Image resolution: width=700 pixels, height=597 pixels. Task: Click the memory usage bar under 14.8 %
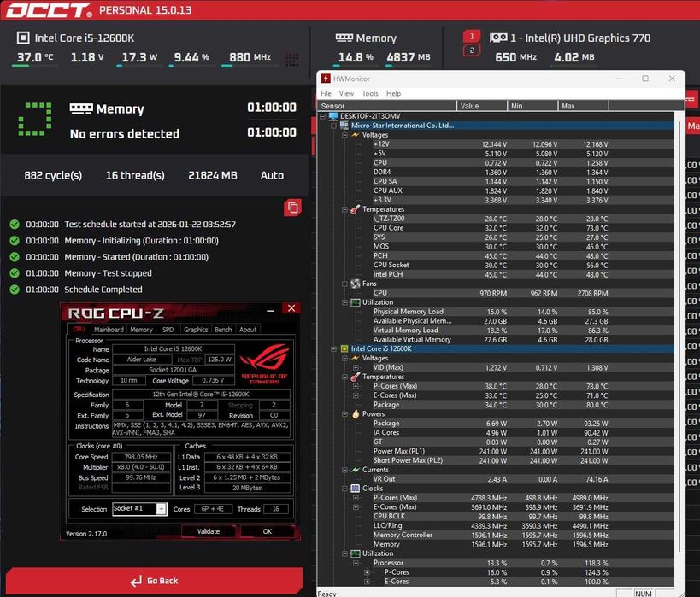pyautogui.click(x=355, y=66)
